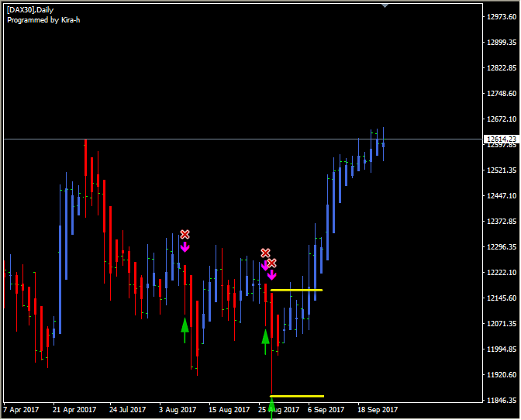Image resolution: width=521 pixels, height=420 pixels.
Task: Click the price axis value 12822.85
Action: [502, 68]
